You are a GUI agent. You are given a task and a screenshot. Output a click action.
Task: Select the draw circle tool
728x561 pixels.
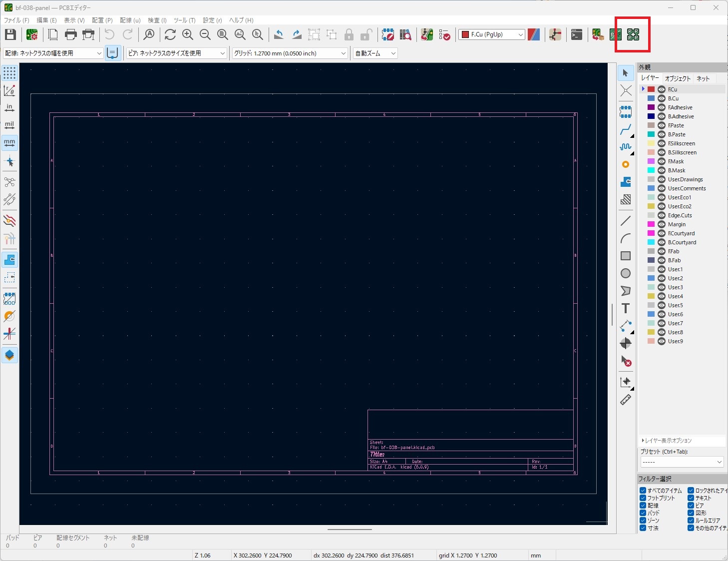point(626,273)
